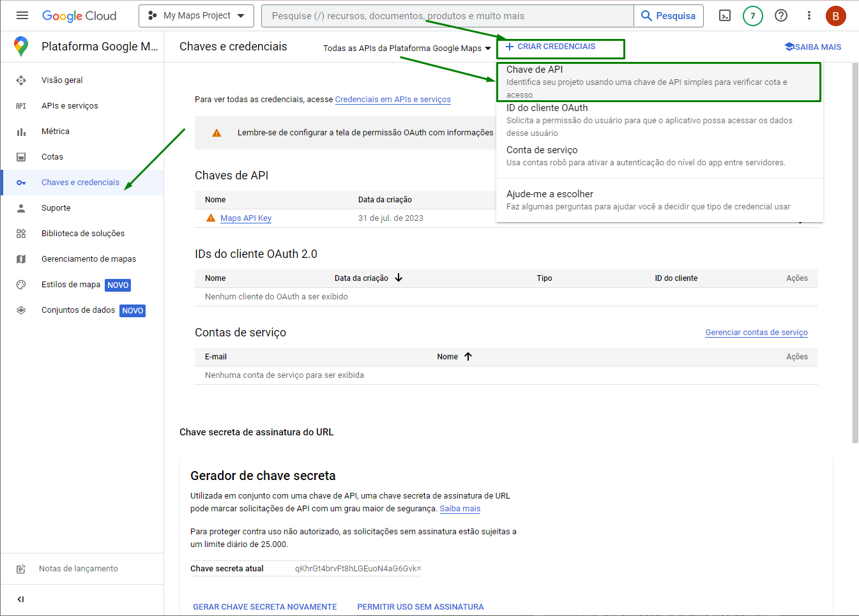This screenshot has height=616, width=859.
Task: Select Ajude-me a escolher menu option
Action: [x=660, y=200]
